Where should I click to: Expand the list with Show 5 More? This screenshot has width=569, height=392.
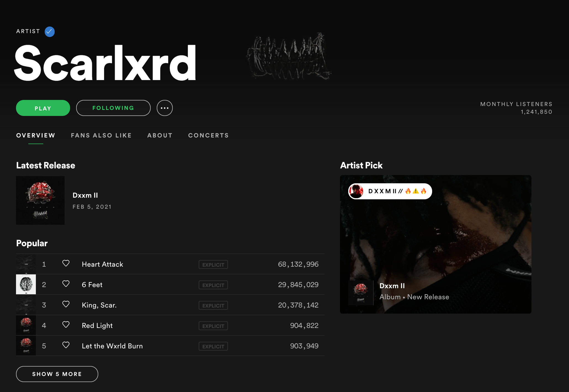point(57,374)
